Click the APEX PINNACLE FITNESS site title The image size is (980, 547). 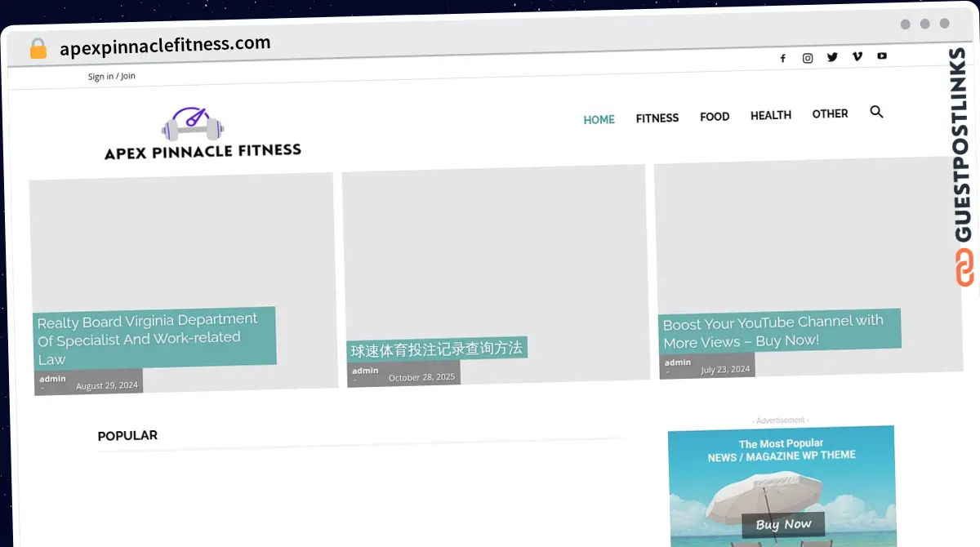[x=203, y=151]
